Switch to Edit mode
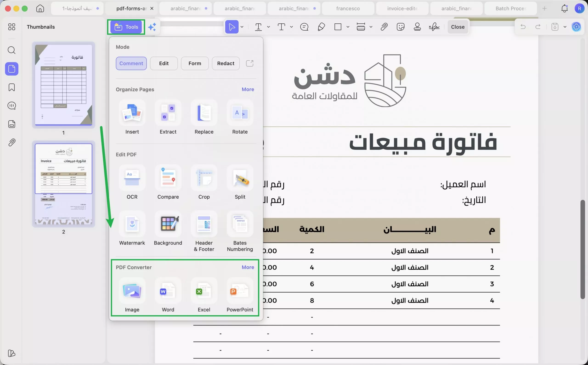Screen dimensions: 588x365 [x=164, y=63]
